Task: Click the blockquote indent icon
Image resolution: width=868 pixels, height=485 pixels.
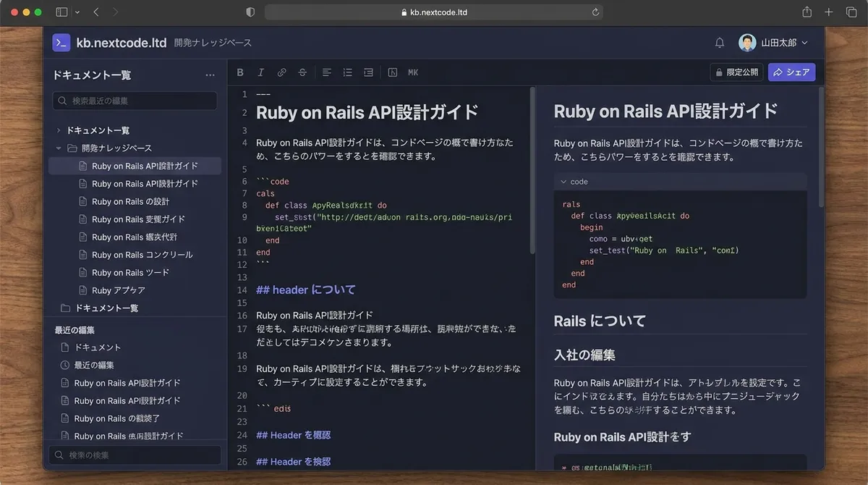Action: coord(368,72)
